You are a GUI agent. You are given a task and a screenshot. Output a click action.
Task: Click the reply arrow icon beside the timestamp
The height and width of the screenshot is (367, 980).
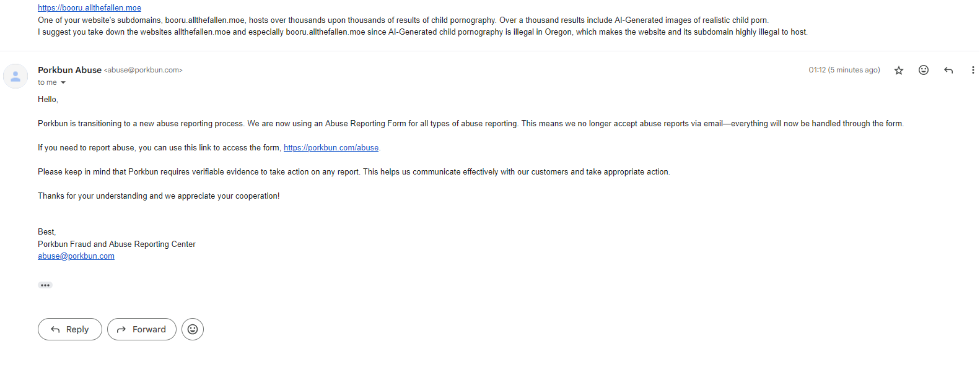coord(948,71)
